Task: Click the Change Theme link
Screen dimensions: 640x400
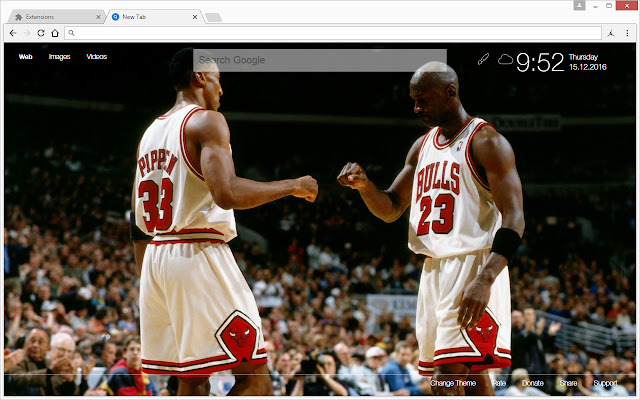Action: click(453, 383)
